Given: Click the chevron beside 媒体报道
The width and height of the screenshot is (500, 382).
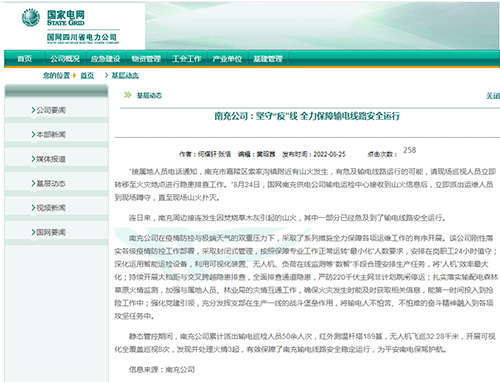Looking at the screenshot, I should coord(33,159).
